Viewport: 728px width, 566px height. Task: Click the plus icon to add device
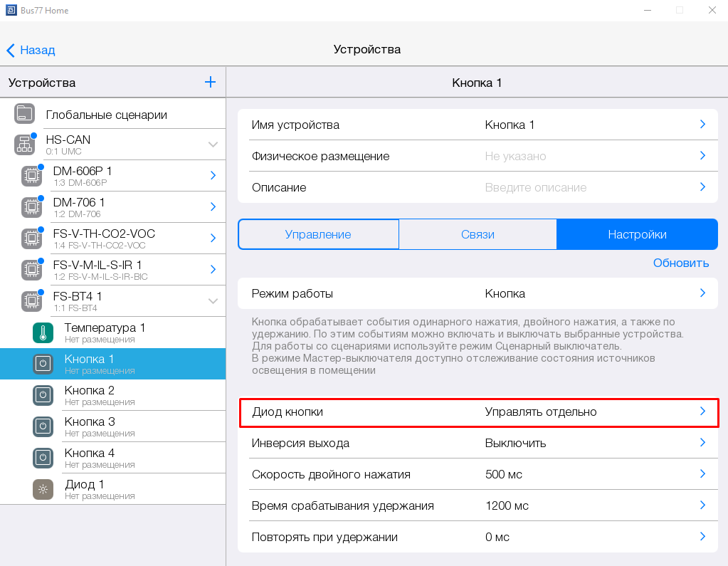tap(210, 83)
